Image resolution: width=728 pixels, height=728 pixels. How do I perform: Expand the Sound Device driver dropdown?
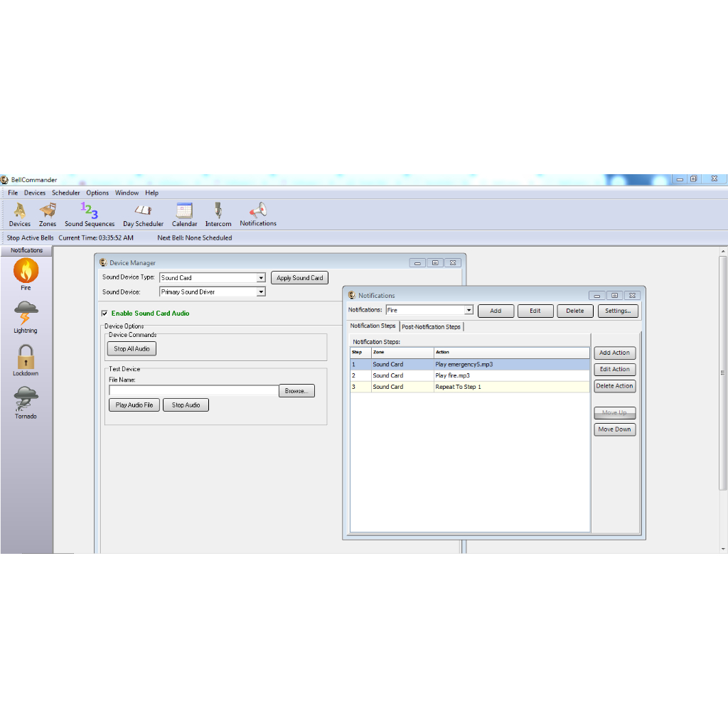tap(259, 291)
